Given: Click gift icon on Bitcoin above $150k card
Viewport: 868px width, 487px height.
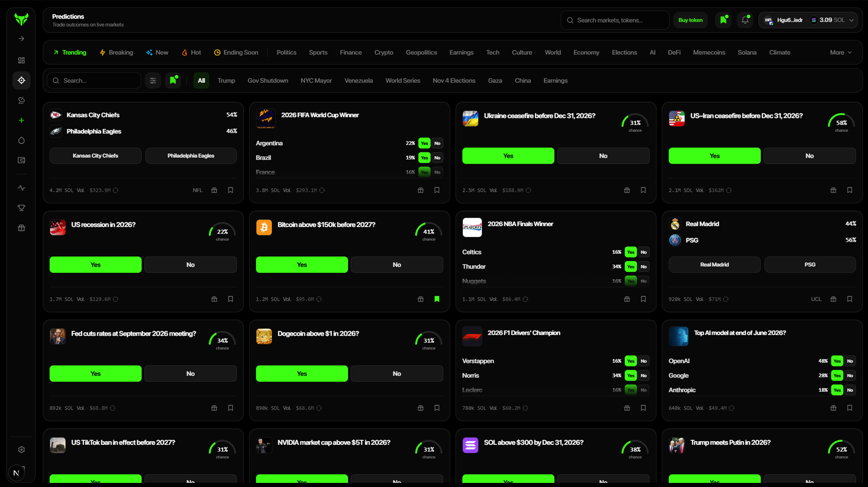Looking at the screenshot, I should [x=421, y=299].
